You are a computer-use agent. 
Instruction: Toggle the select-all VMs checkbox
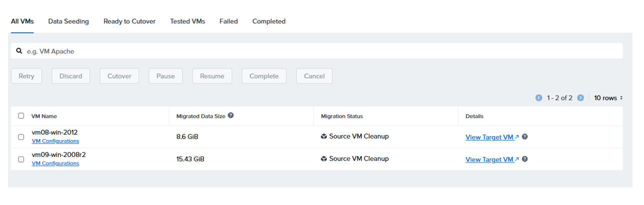click(21, 116)
